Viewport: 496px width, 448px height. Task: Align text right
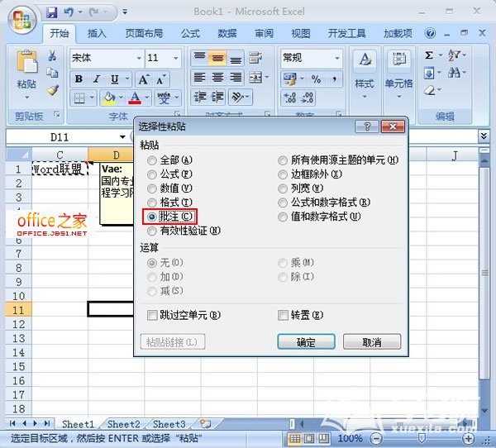pos(236,77)
